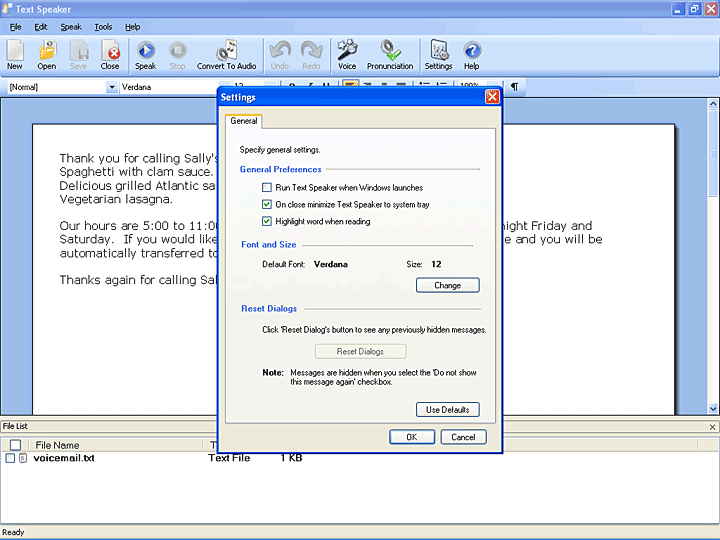This screenshot has width=720, height=540.
Task: Click the 'Vegetarian lasagna.' line in document
Action: click(x=116, y=199)
